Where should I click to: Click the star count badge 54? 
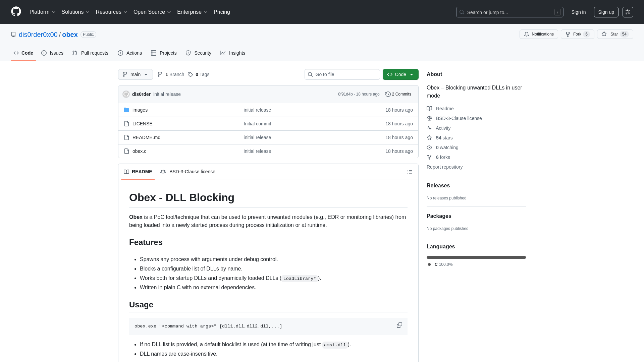click(624, 34)
